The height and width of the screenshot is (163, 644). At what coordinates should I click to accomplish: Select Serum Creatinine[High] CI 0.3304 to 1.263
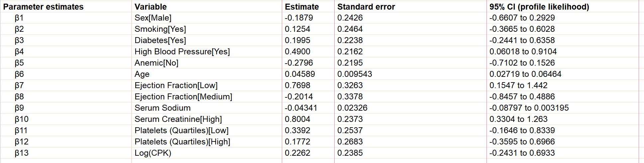pyautogui.click(x=518, y=119)
